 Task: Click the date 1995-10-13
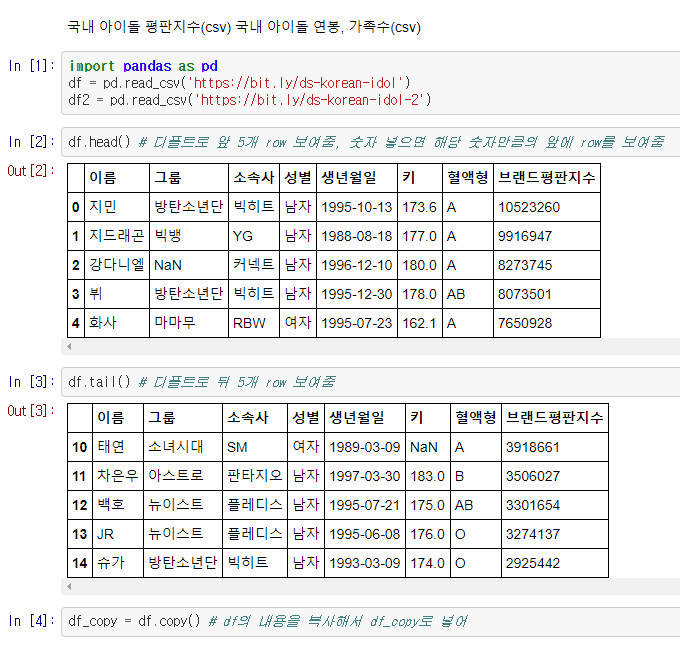pyautogui.click(x=356, y=207)
